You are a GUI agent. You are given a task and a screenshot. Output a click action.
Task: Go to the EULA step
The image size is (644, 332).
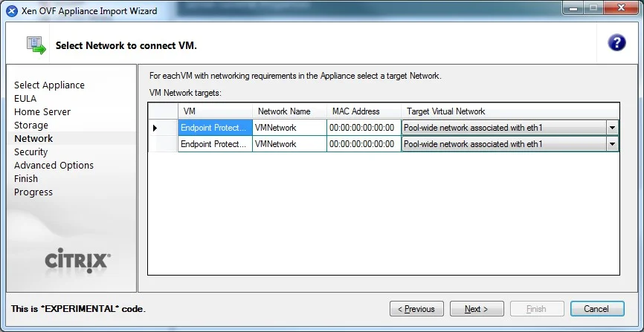click(x=25, y=99)
